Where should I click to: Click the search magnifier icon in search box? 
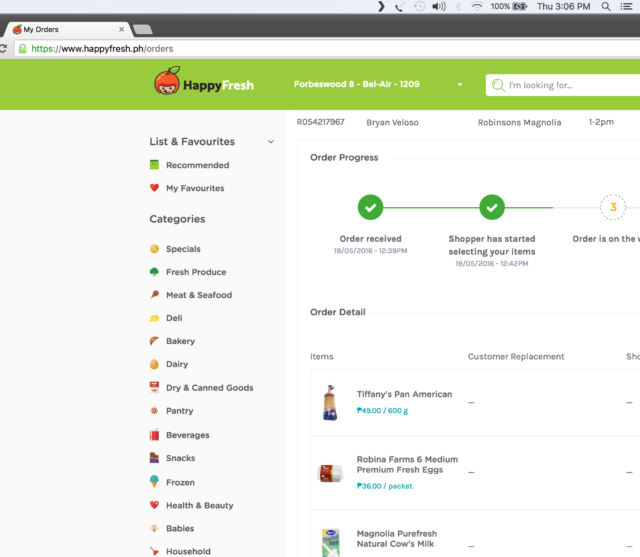[498, 85]
